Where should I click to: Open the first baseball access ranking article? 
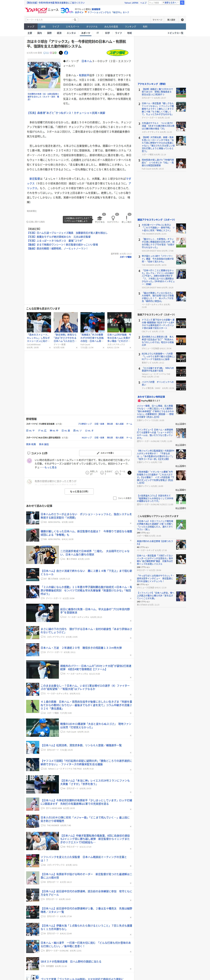pyautogui.click(x=157, y=92)
